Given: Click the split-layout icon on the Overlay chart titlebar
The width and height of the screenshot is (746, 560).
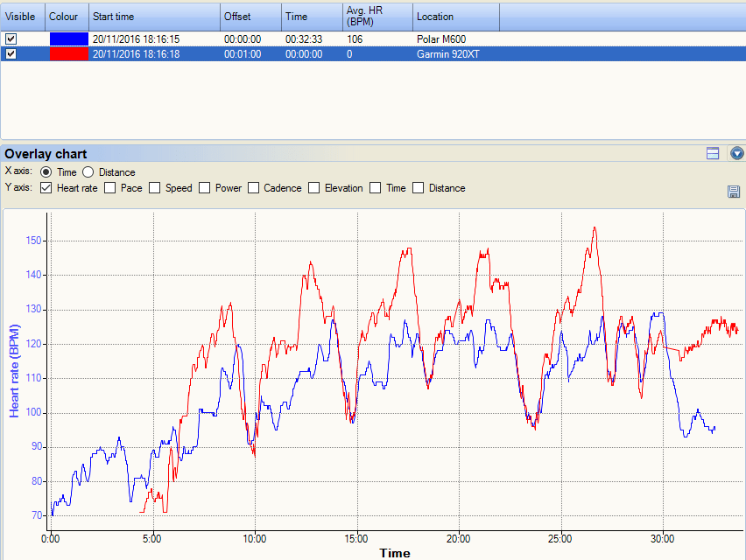Looking at the screenshot, I should pyautogui.click(x=712, y=153).
